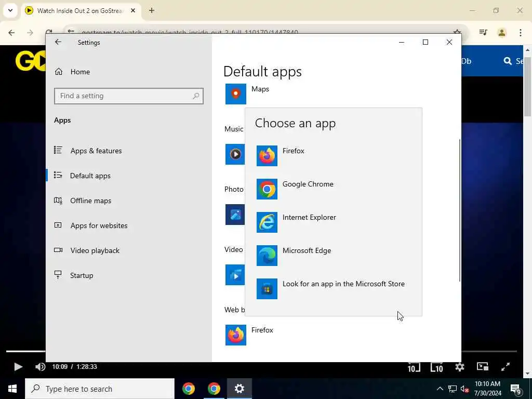532x399 pixels.
Task: Click the search magnifier in Find a setting
Action: pyautogui.click(x=196, y=96)
